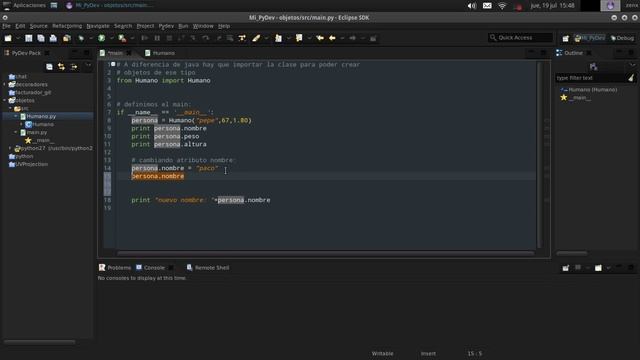Screen dimensions: 640x360
Task: Toggle Link with Editor in Package Explorer
Action: (x=61, y=67)
